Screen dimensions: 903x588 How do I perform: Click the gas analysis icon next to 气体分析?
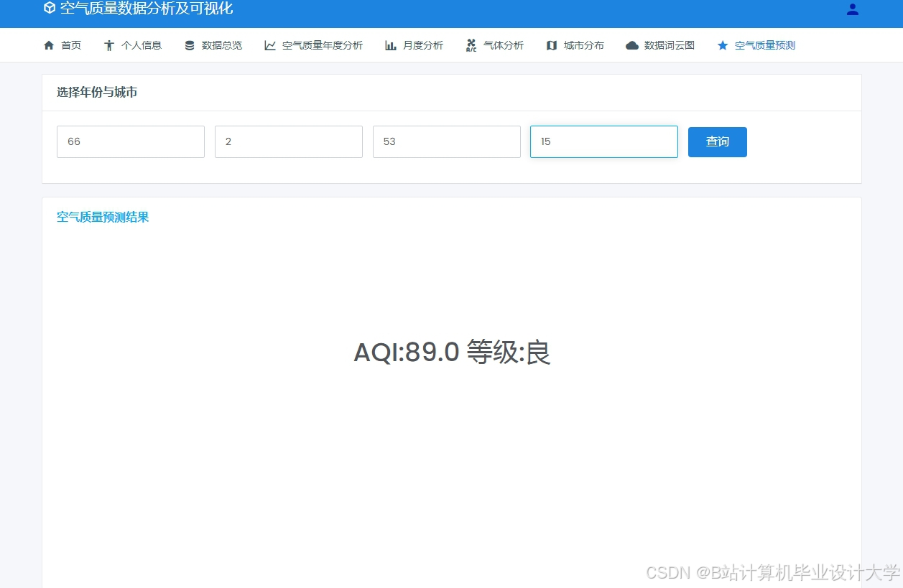pos(471,45)
